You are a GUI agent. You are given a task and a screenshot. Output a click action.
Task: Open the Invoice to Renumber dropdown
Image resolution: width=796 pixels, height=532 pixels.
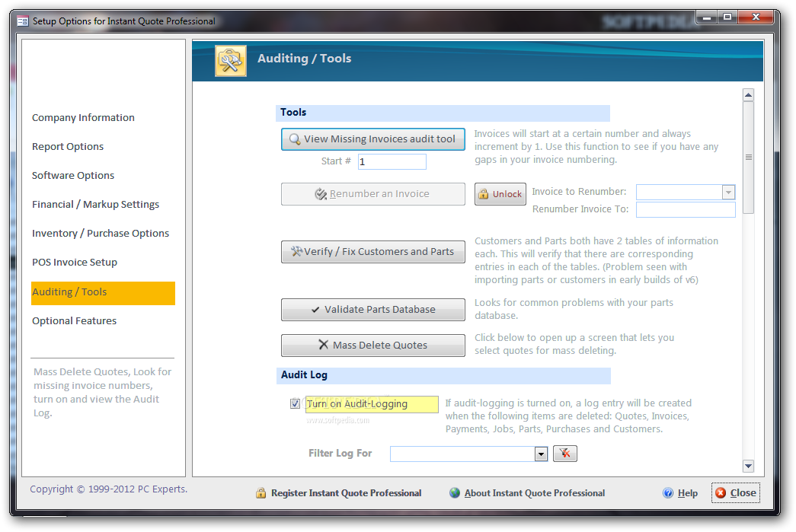(x=728, y=193)
